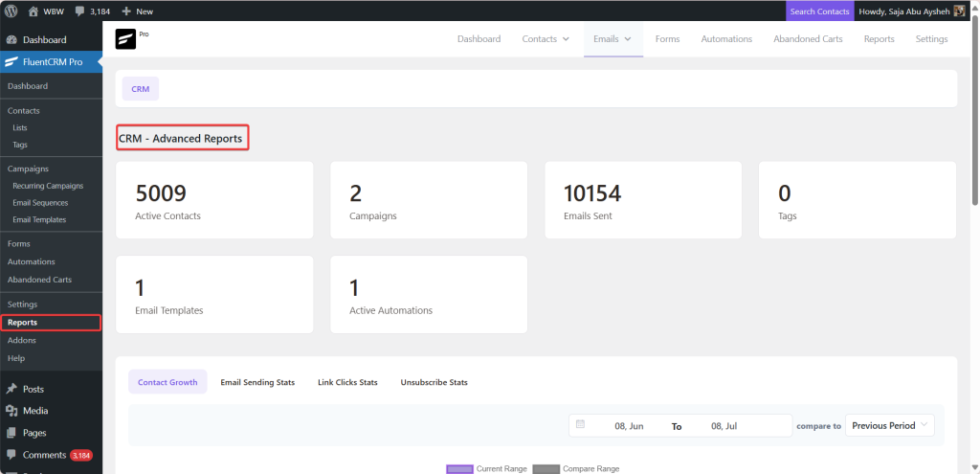The image size is (980, 474).
Task: Click the 2 Campaigns card
Action: pyautogui.click(x=429, y=200)
